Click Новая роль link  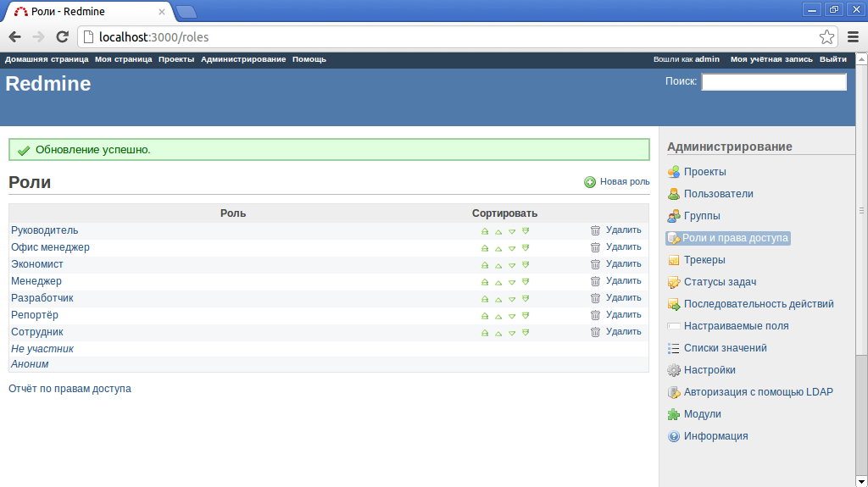[625, 181]
